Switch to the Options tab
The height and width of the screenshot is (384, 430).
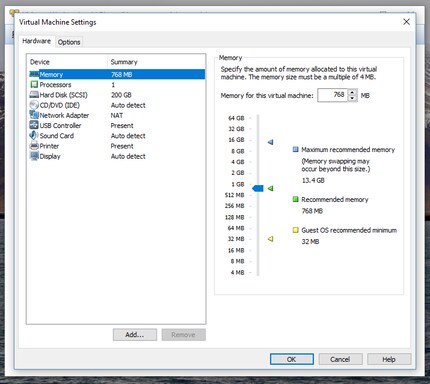click(69, 42)
